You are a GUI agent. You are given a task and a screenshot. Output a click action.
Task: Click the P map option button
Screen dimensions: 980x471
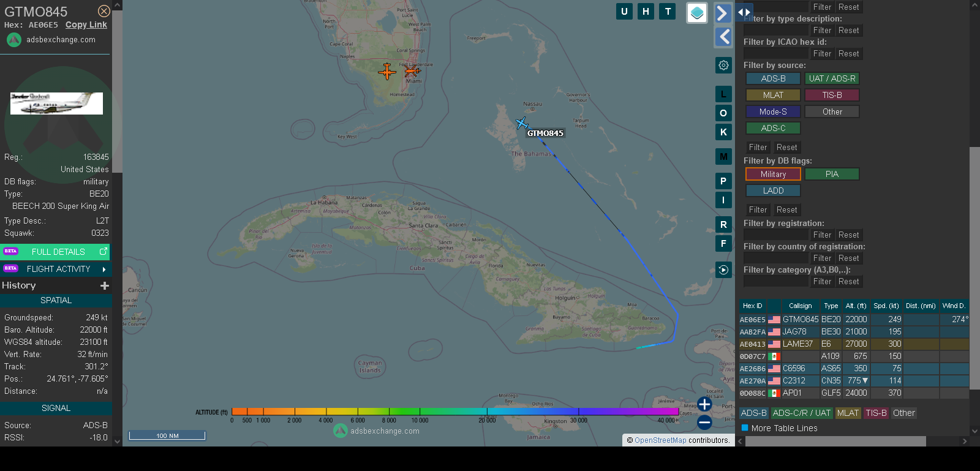pos(723,181)
